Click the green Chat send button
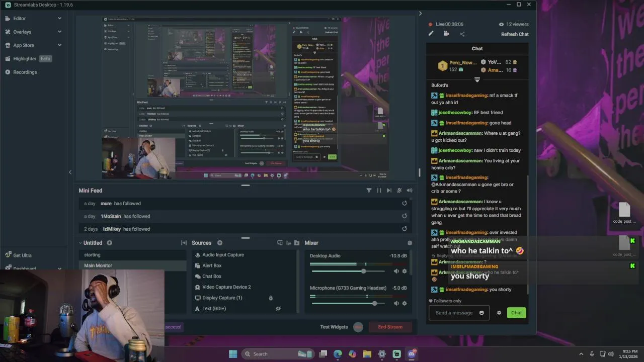Screen dimensions: 644x362 [x=516, y=313]
